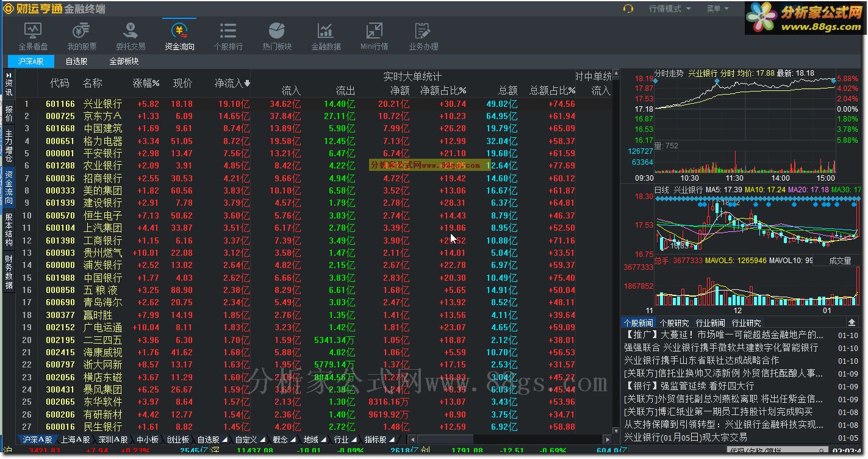The image size is (868, 459).
Task: Switch to the 个股研究 news tab
Action: tap(674, 323)
